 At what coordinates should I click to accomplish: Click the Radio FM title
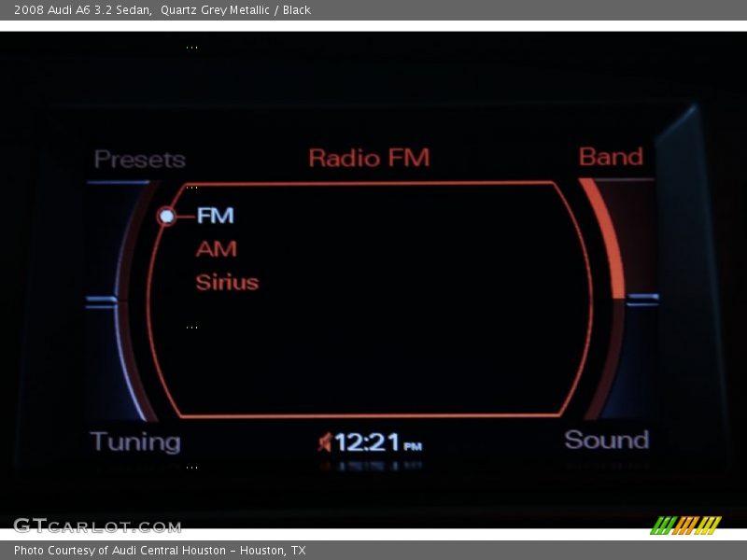[369, 158]
